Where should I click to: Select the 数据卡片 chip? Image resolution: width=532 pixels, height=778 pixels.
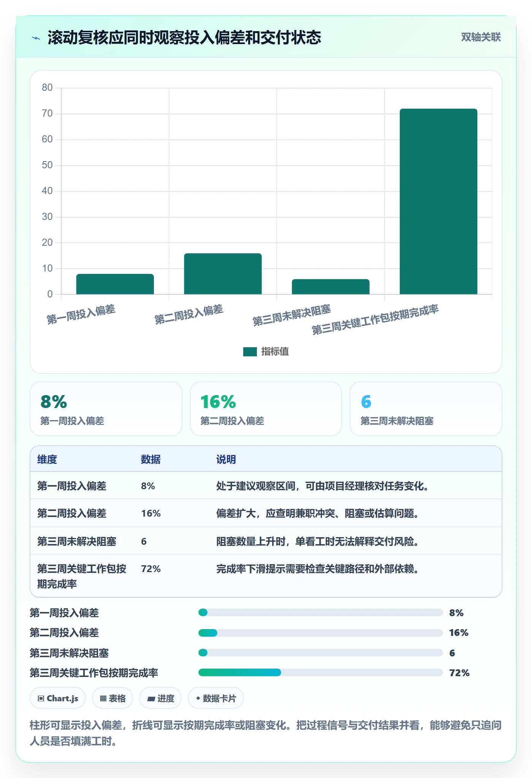216,698
